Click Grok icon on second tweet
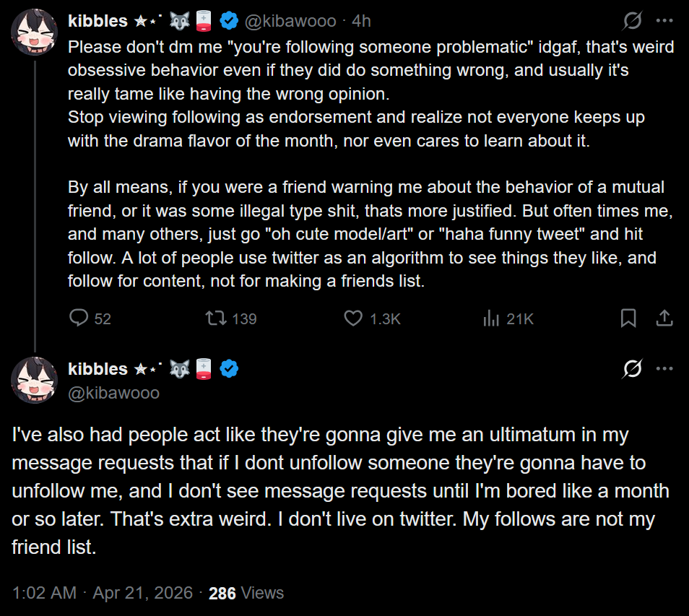 click(632, 369)
